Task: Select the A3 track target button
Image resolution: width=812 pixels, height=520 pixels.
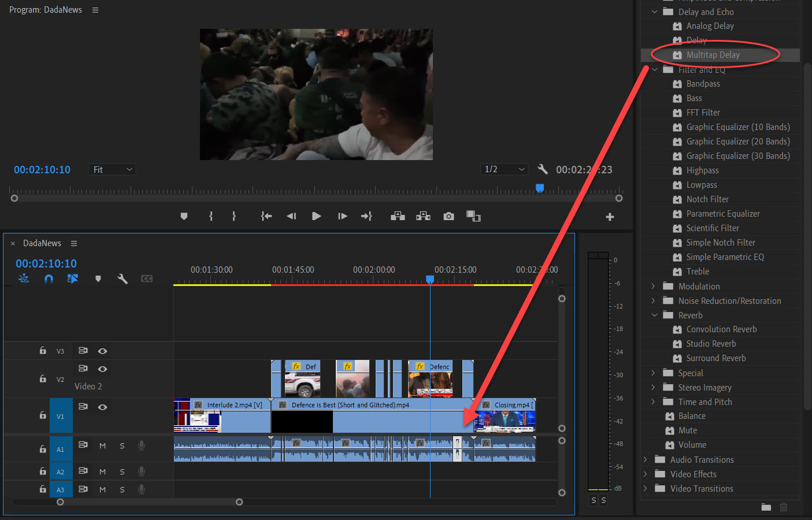Action: coord(61,489)
